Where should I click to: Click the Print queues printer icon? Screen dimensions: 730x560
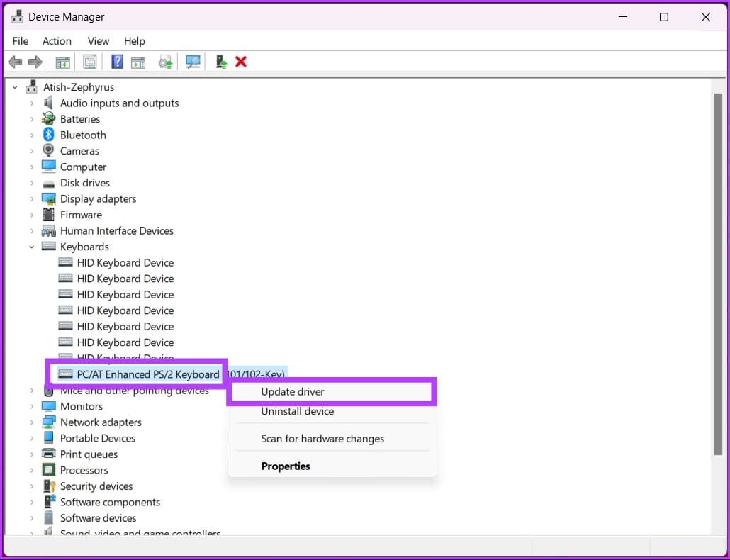(x=48, y=454)
